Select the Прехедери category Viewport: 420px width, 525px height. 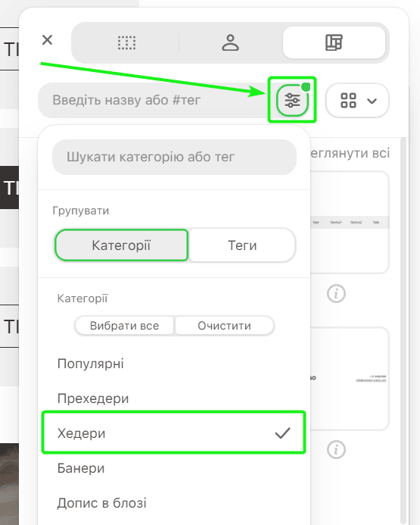point(174,398)
